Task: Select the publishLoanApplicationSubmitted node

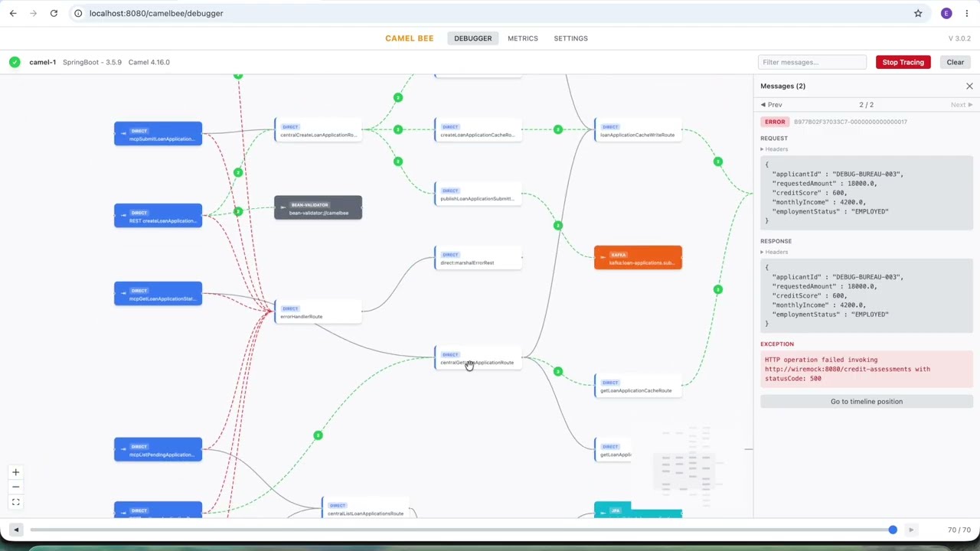Action: pos(479,194)
